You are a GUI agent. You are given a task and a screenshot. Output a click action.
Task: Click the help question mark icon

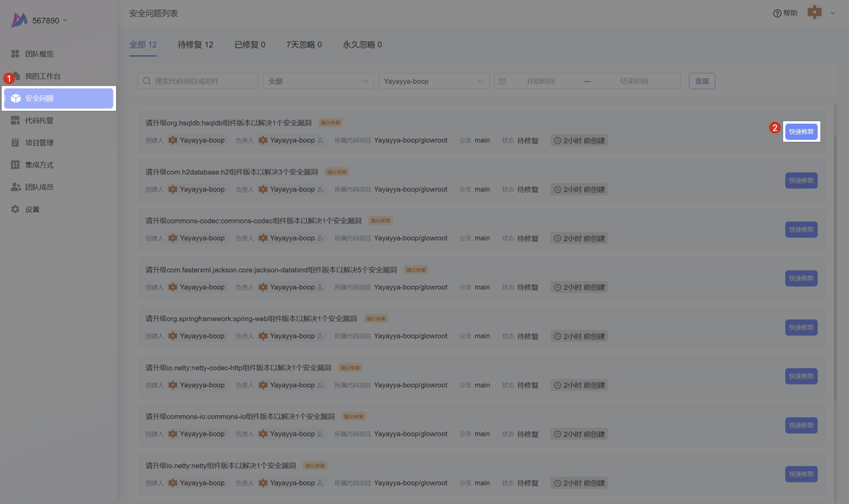click(777, 13)
